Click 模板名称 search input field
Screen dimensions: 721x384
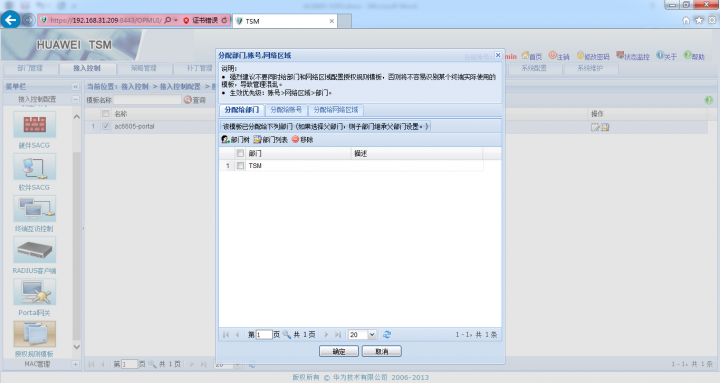pyautogui.click(x=147, y=100)
